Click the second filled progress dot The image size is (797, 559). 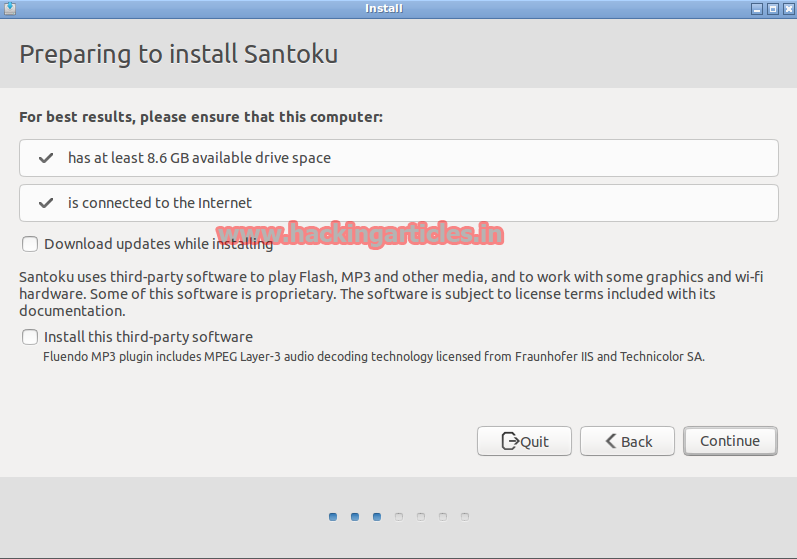click(355, 517)
